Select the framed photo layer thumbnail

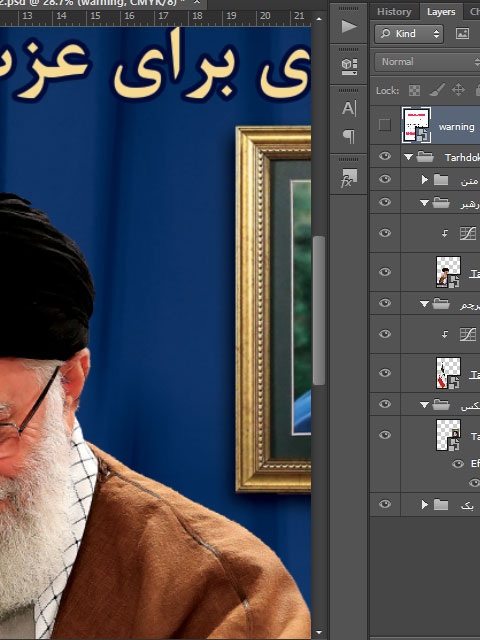point(448,435)
